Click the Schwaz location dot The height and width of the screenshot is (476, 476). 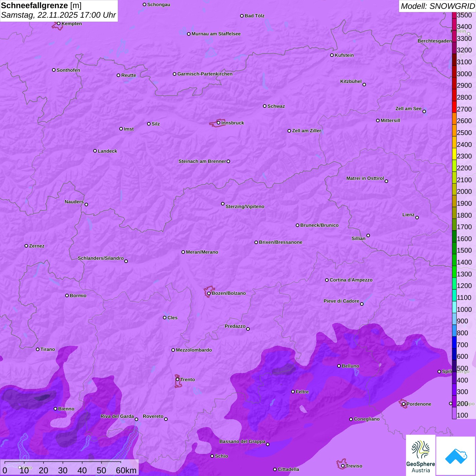point(265,106)
